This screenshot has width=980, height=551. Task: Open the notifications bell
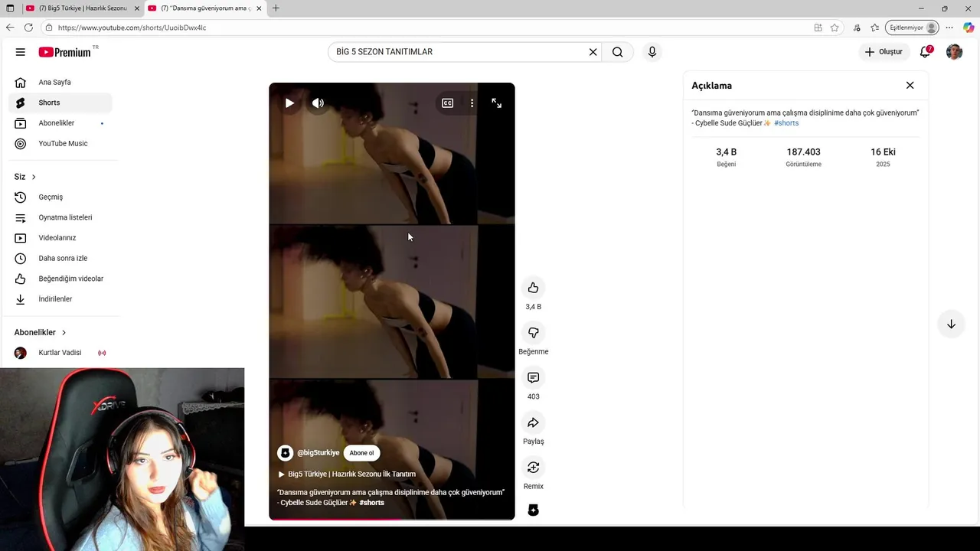click(x=926, y=52)
